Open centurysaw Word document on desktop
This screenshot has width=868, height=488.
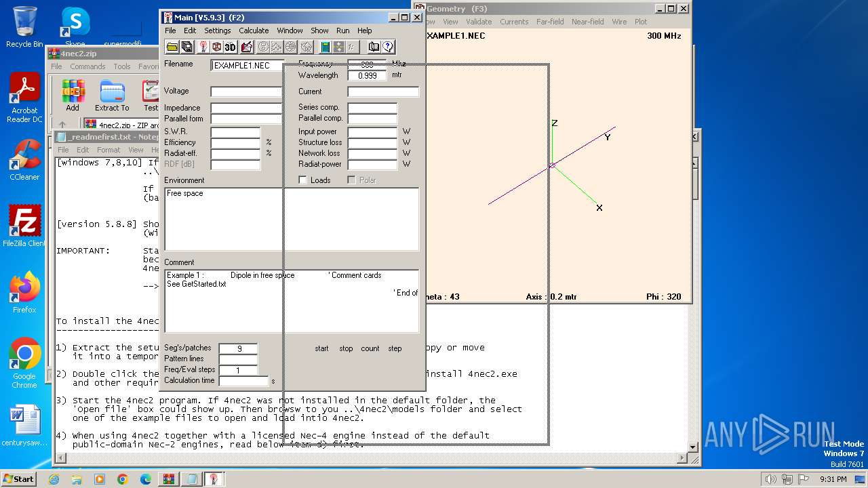(24, 426)
